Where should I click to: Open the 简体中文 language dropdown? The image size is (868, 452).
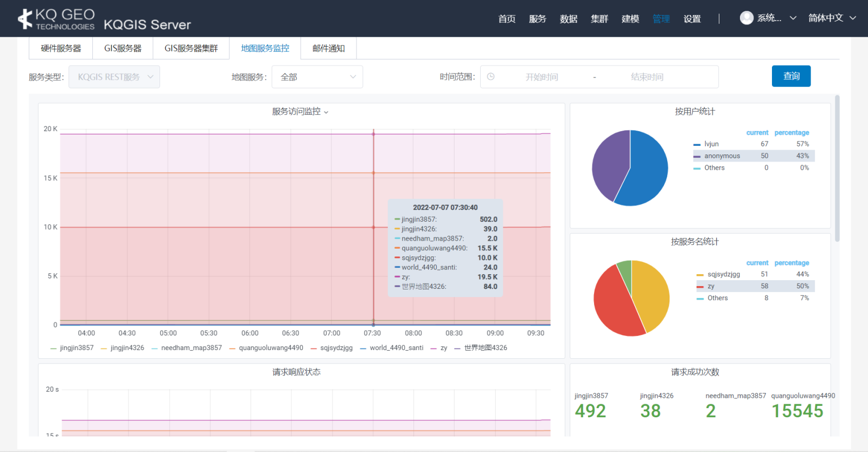(x=832, y=18)
